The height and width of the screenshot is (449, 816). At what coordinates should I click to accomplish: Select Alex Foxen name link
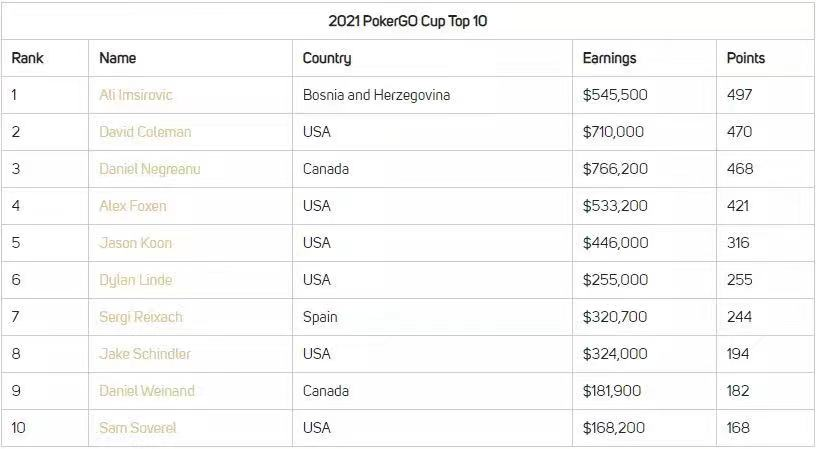(x=133, y=206)
